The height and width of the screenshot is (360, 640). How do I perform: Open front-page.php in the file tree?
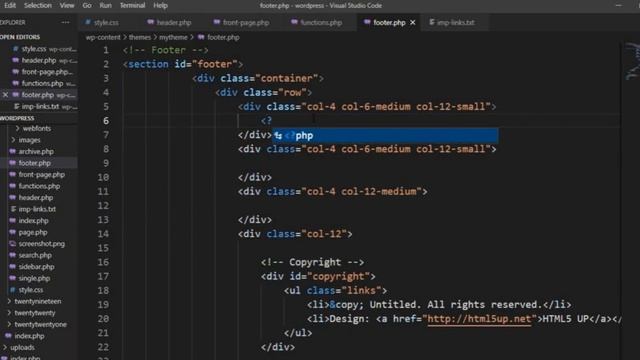tap(41, 174)
